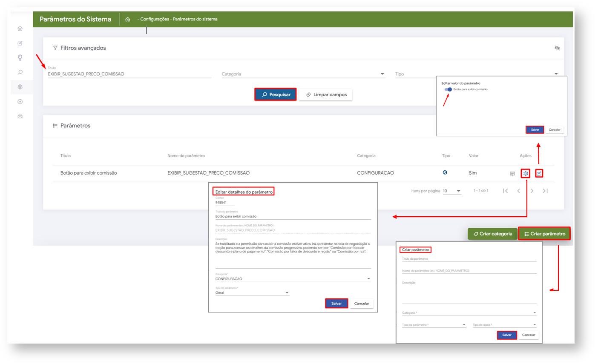Expand Tipo do parâmetro dropdown showing Geral

click(x=252, y=293)
